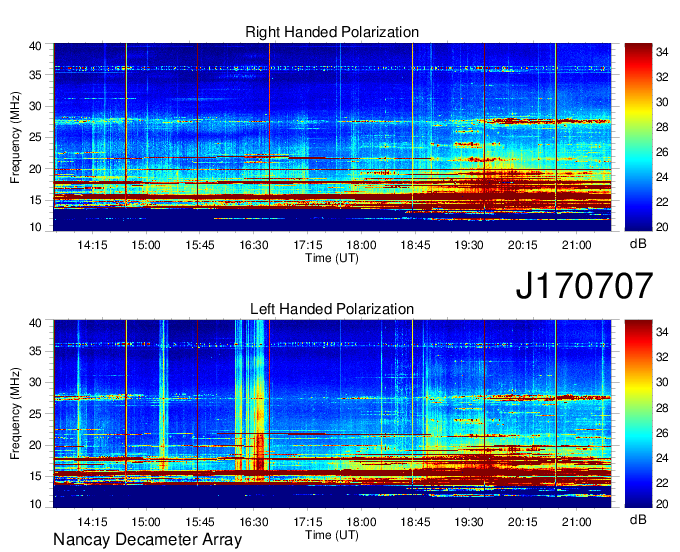
Task: Click 22 value on Right Handed colorbar scale
Action: tap(662, 202)
